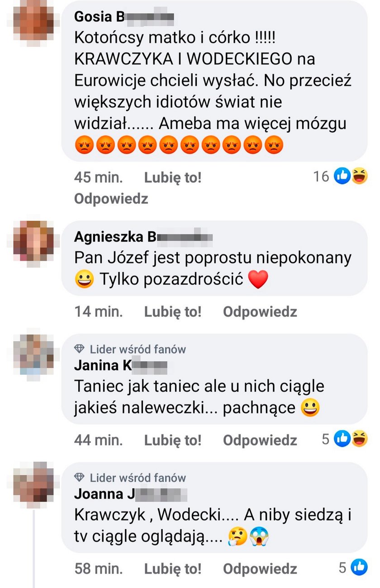Viewport: 380px width, 588px height.
Task: Open the Lider wśród fanów badge on Janina's comment
Action: pos(130,349)
